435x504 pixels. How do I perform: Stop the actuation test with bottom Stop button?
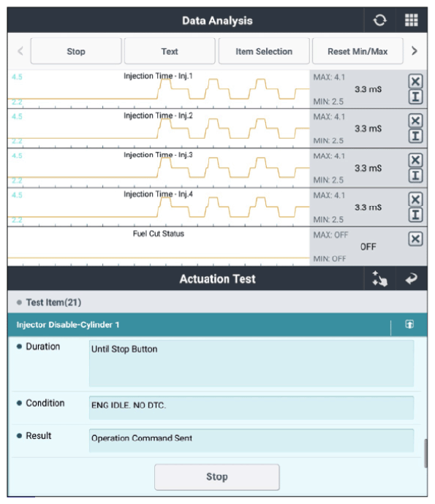217,477
